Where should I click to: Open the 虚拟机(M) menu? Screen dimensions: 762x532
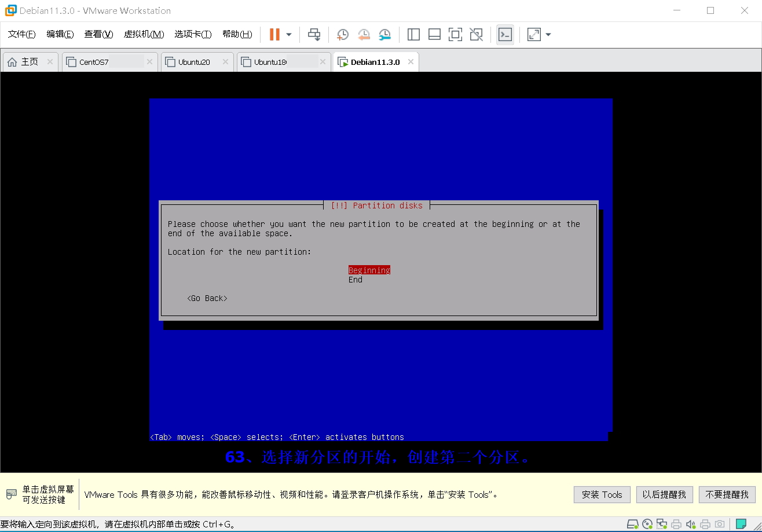click(144, 34)
